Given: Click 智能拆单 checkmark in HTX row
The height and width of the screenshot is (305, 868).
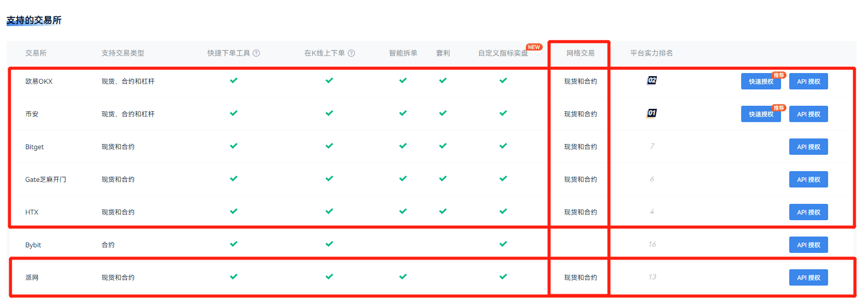Looking at the screenshot, I should (x=403, y=212).
